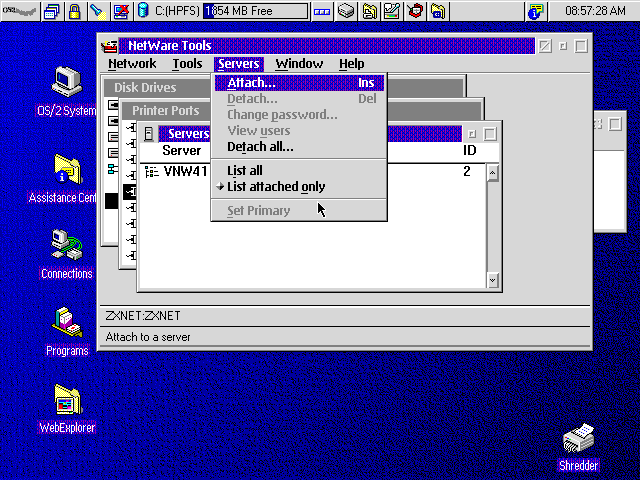
Task: Open the checkmark notepad tray icon
Action: tap(392, 11)
